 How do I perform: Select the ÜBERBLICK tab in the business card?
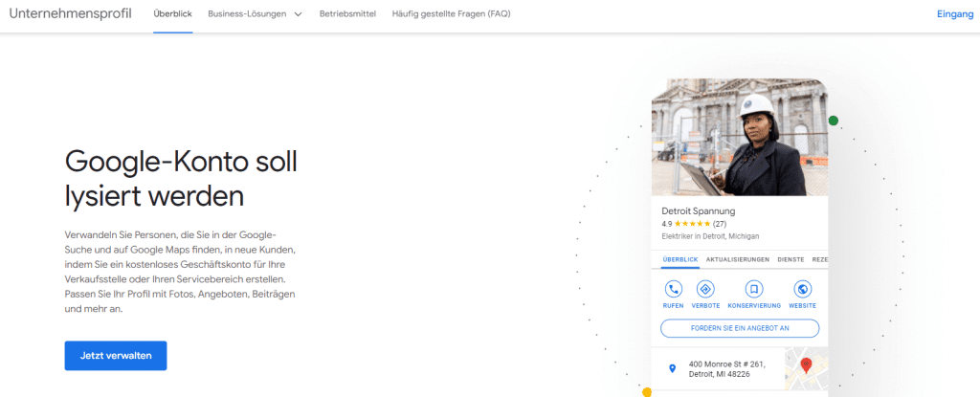(680, 259)
